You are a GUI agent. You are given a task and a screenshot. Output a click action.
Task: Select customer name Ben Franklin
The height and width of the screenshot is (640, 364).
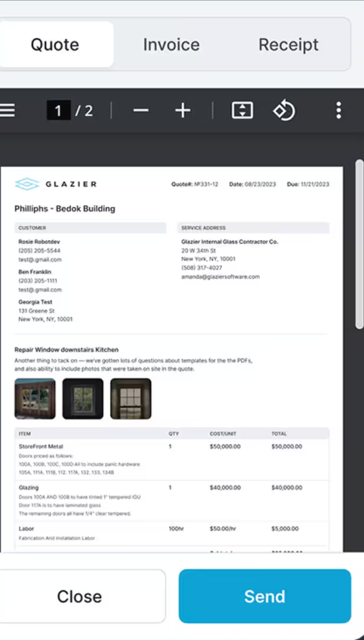pyautogui.click(x=35, y=272)
